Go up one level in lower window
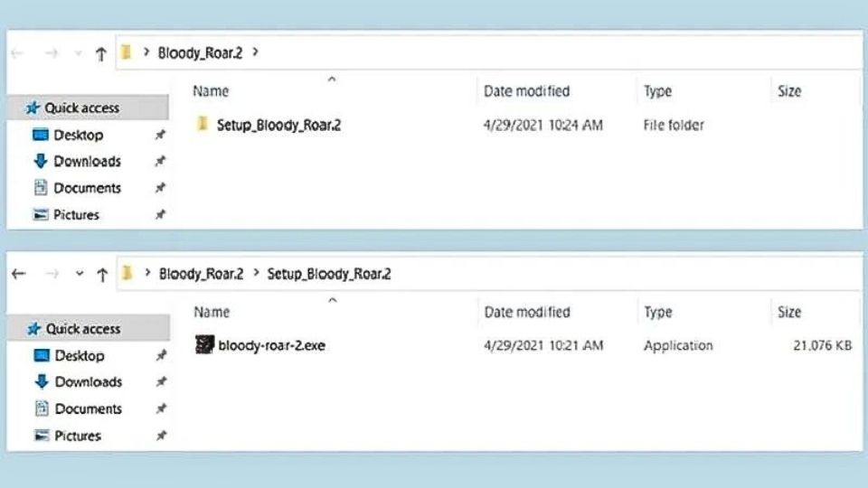 [x=102, y=275]
